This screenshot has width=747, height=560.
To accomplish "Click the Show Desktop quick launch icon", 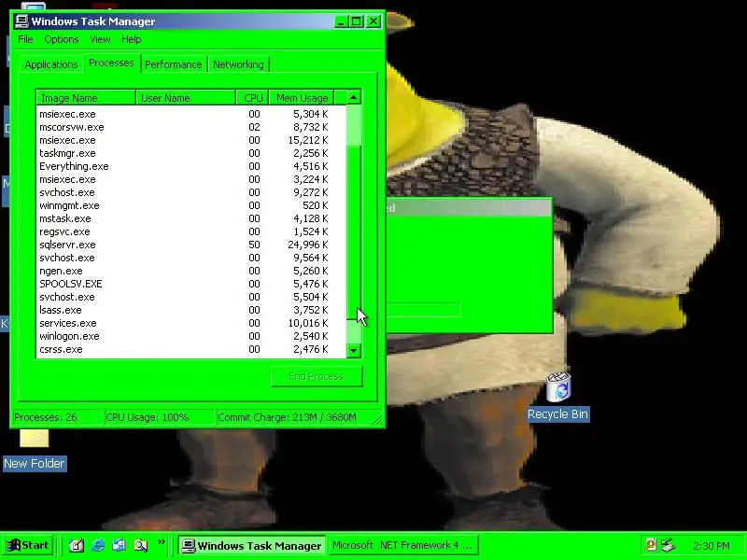I will click(77, 545).
